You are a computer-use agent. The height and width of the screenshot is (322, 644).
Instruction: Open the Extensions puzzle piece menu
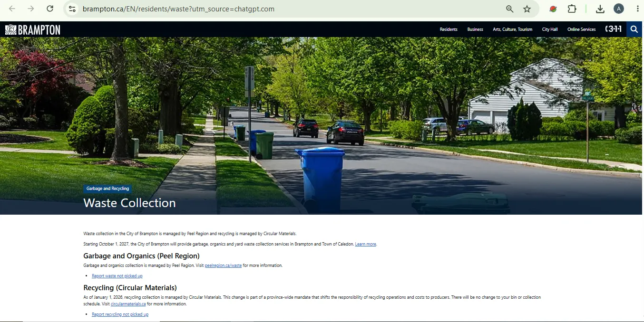point(572,9)
